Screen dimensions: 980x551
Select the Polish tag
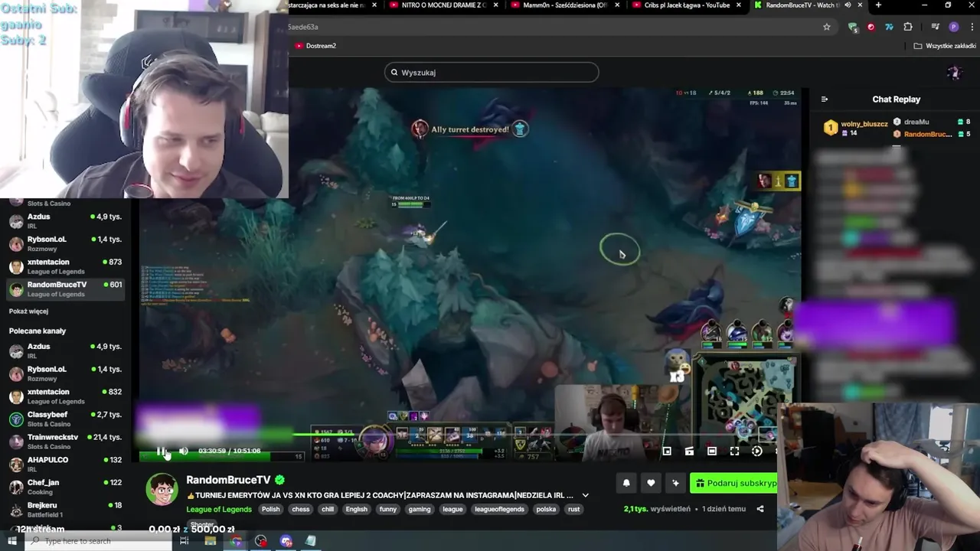pos(270,509)
